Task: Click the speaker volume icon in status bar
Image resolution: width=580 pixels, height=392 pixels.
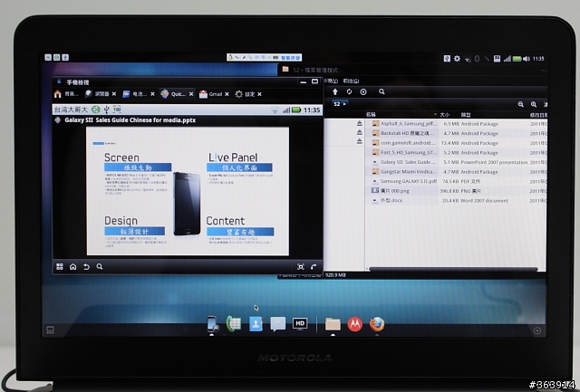Action: (527, 58)
